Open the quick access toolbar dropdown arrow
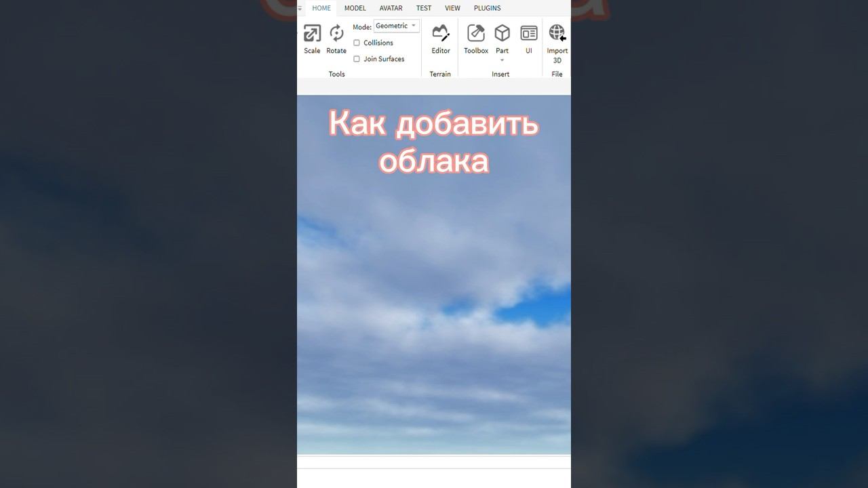 (x=300, y=8)
